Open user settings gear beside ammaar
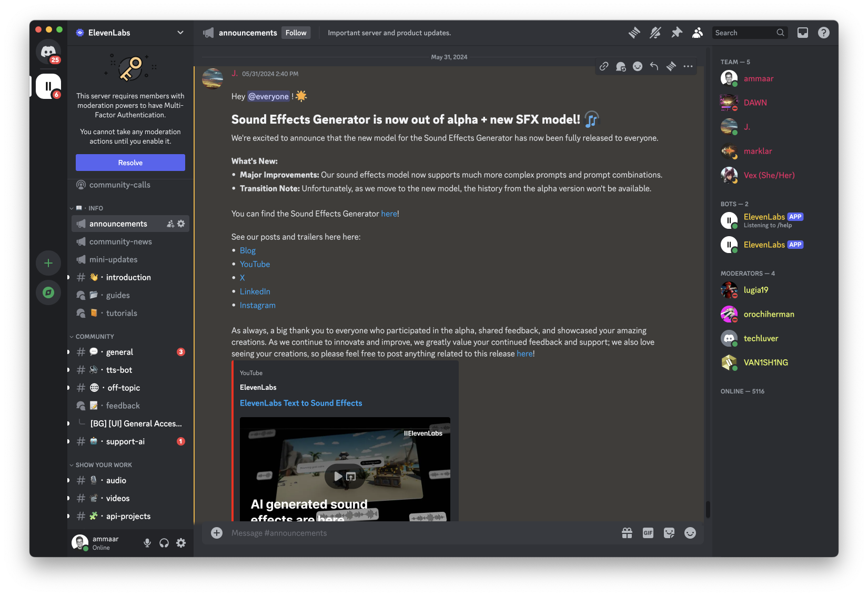Screen dimensions: 868x596 coord(181,543)
